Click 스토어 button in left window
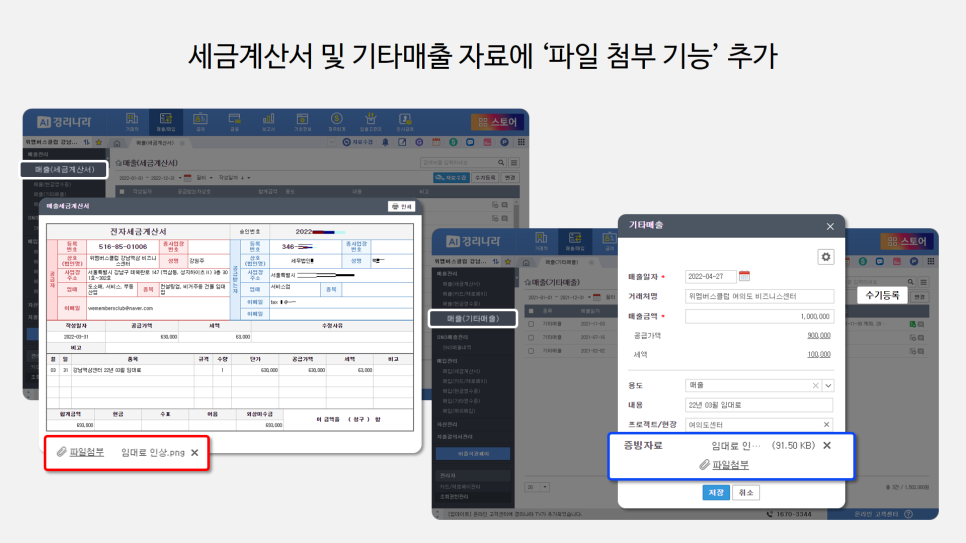Screen dimensions: 966x543 (497, 122)
